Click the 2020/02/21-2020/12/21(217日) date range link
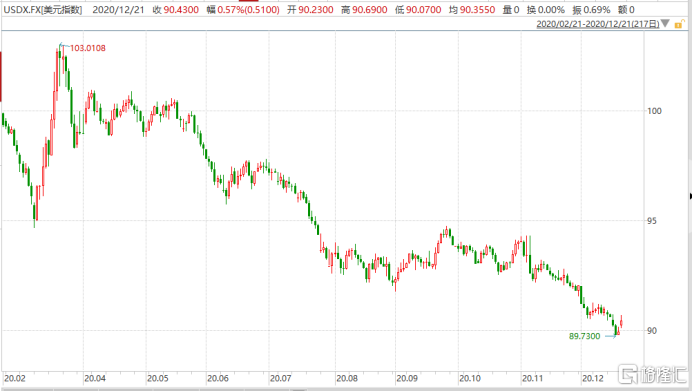The image size is (693, 391). (x=598, y=24)
